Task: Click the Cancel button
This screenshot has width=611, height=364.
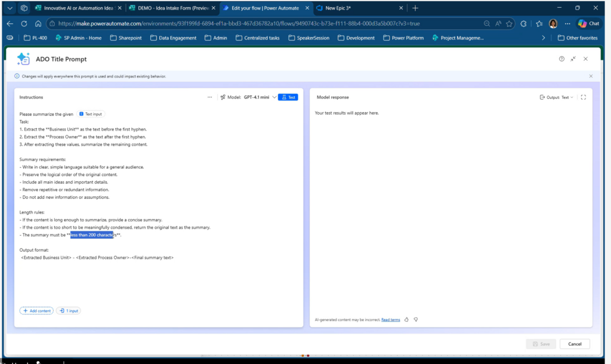Action: click(575, 344)
